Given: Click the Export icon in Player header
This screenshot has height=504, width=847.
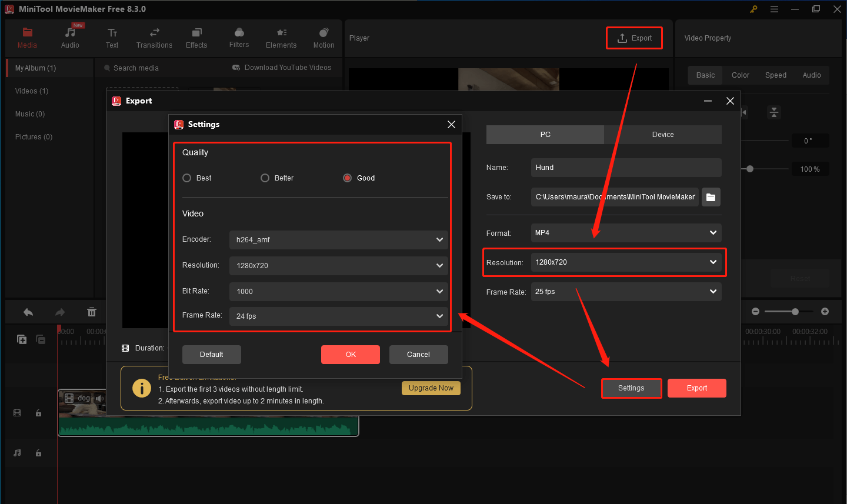Looking at the screenshot, I should (x=622, y=38).
